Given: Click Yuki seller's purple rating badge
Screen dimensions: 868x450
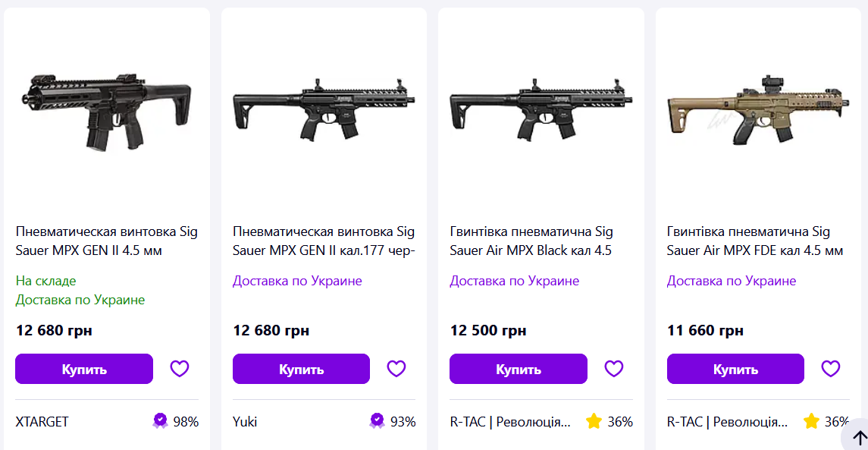Looking at the screenshot, I should pos(378,421).
